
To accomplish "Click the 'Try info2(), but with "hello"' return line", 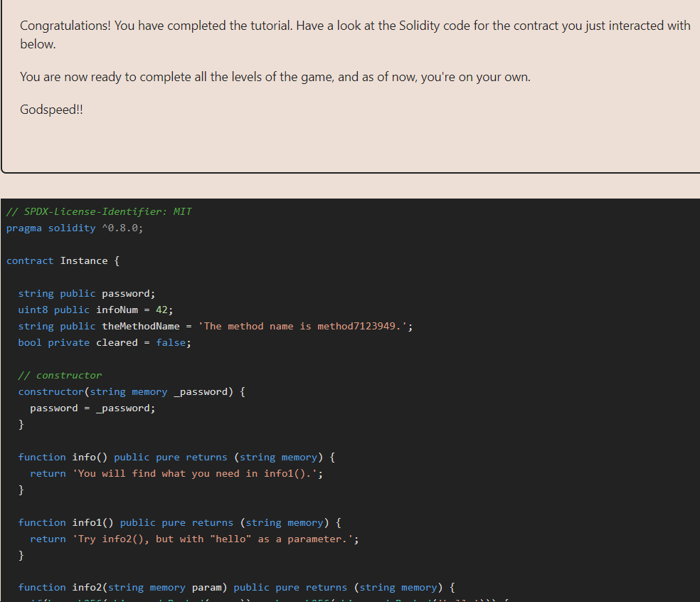I will tap(195, 539).
